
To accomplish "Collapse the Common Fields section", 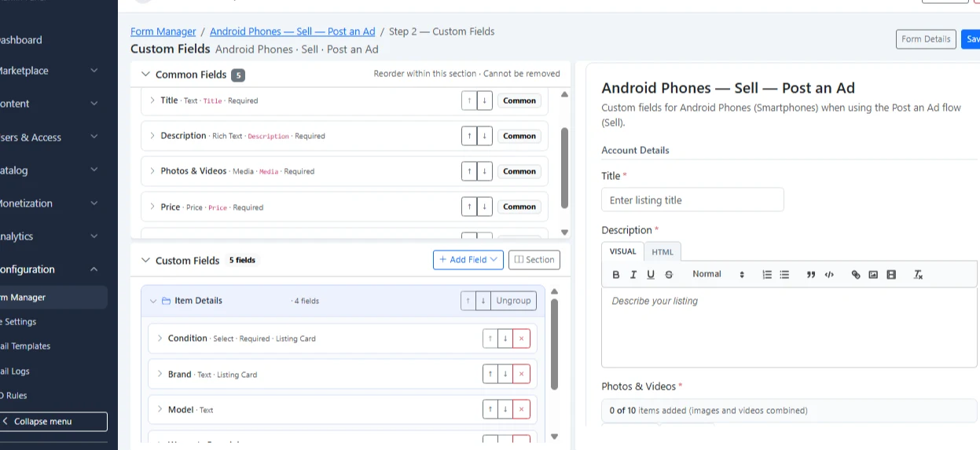I will [145, 75].
